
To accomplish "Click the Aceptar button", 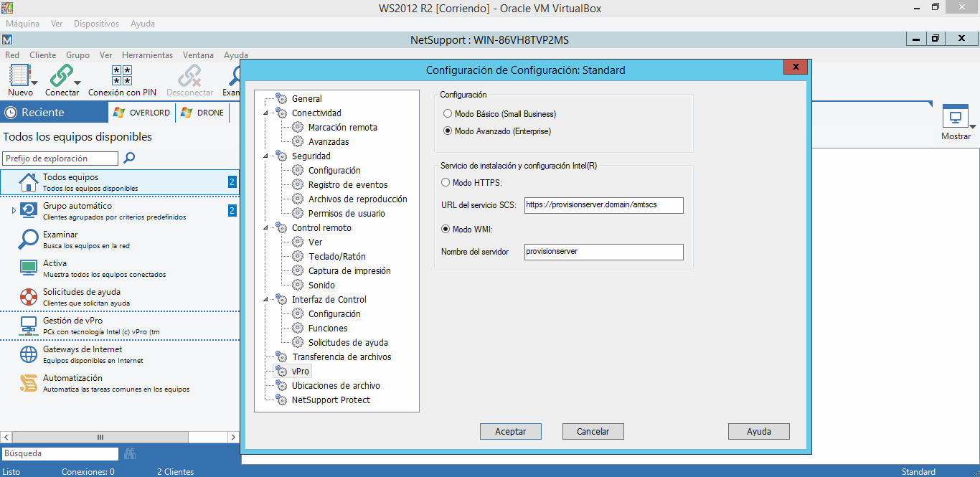I will tap(511, 431).
